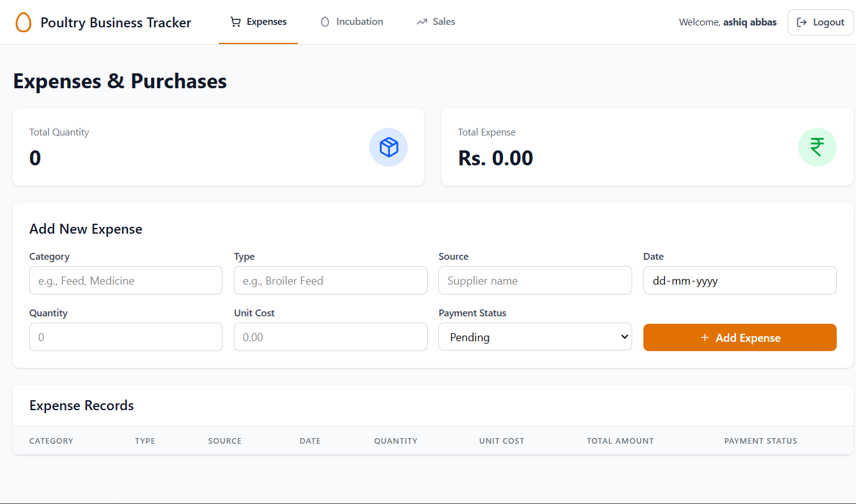Open the Payment Status dropdown
856x504 pixels.
[x=535, y=337]
